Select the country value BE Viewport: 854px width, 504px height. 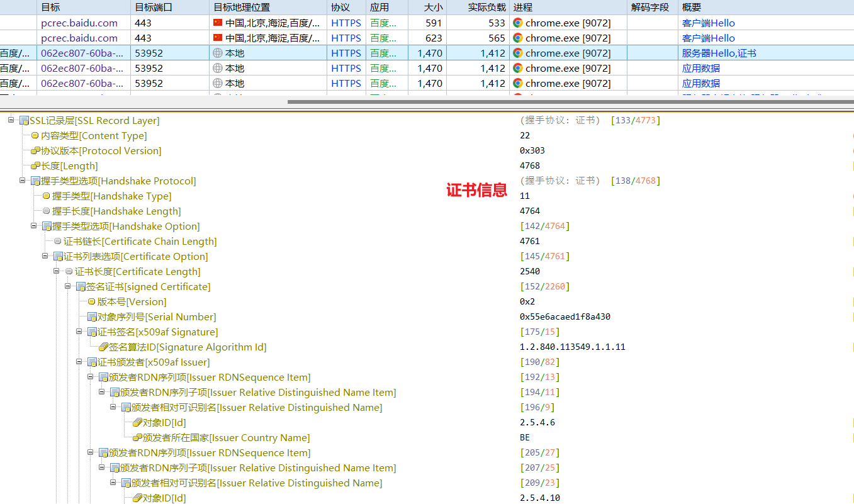pyautogui.click(x=525, y=438)
